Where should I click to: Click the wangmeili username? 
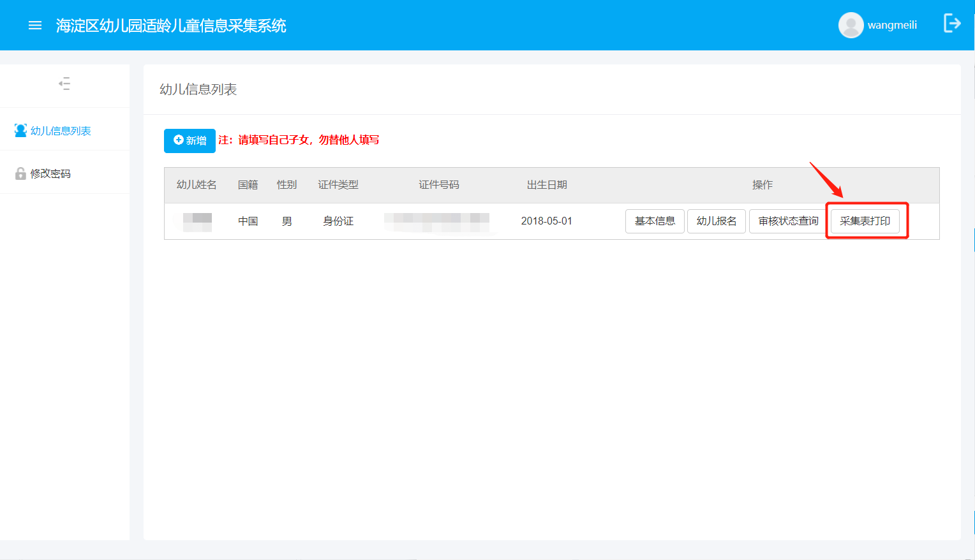point(892,26)
